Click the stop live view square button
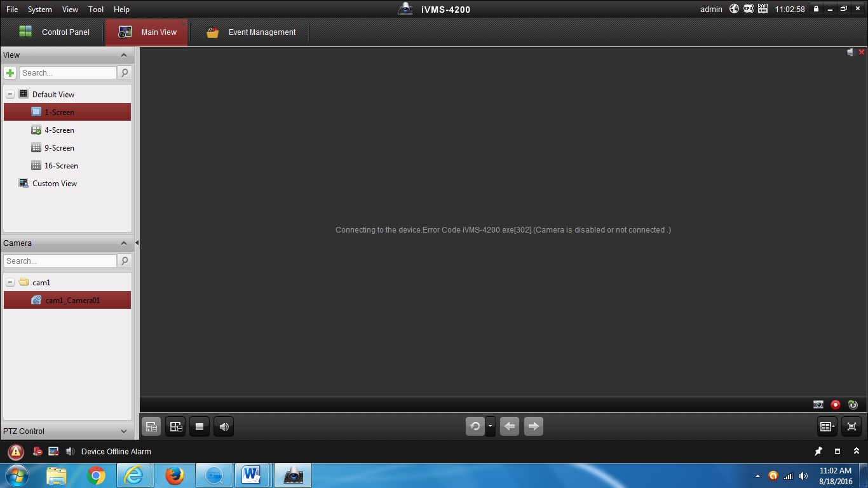The image size is (868, 488). coord(200,427)
